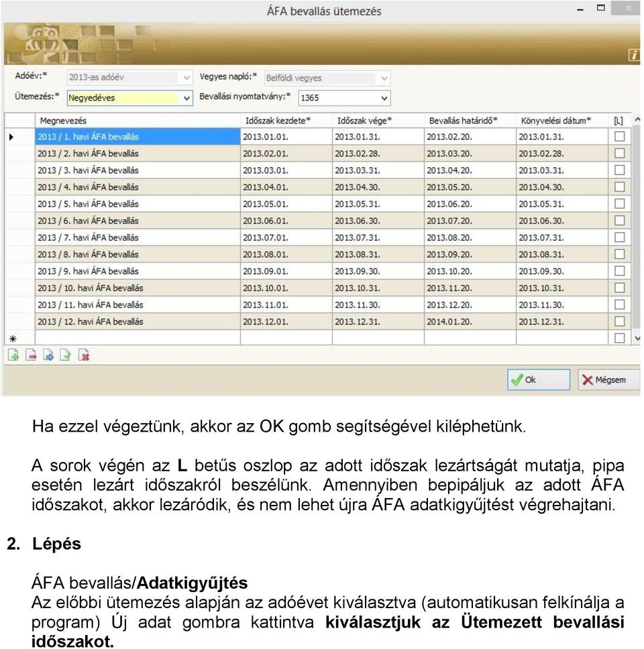Click the document icon with green arrow
The image size is (644, 649).
pyautogui.click(x=66, y=355)
